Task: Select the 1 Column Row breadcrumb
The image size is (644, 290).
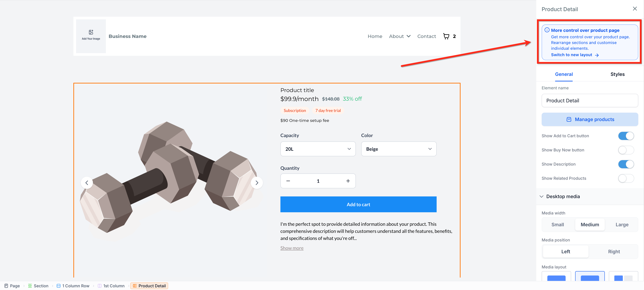Action: [73, 286]
